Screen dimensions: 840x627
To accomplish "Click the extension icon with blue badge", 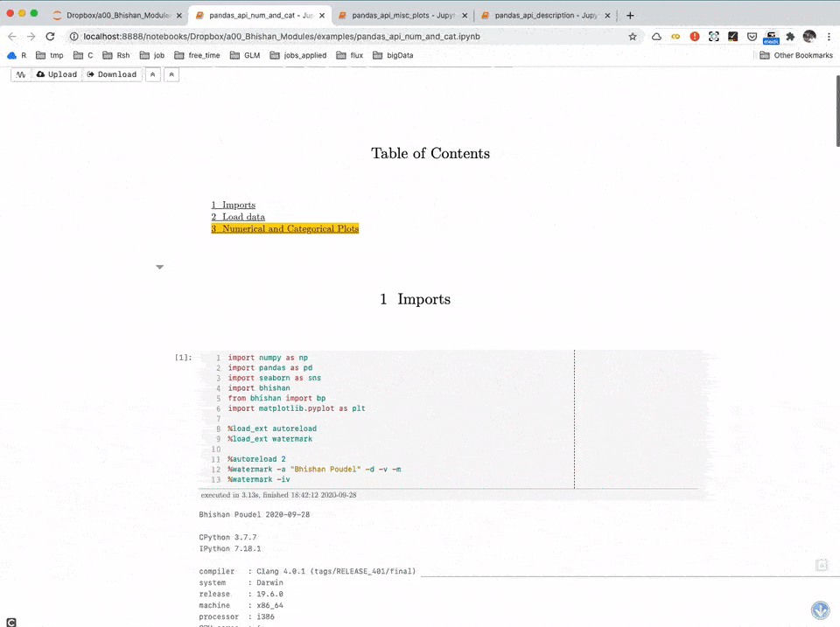I will [771, 38].
